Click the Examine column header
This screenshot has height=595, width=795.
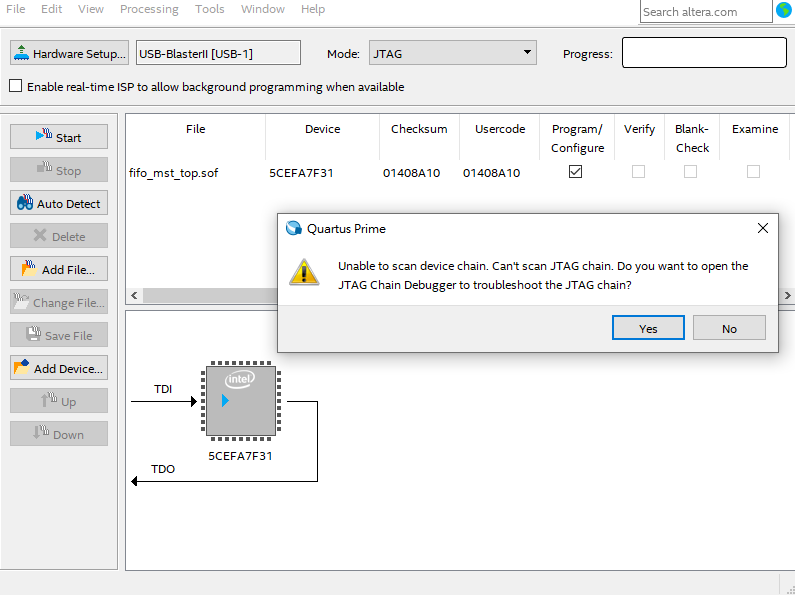coord(754,137)
